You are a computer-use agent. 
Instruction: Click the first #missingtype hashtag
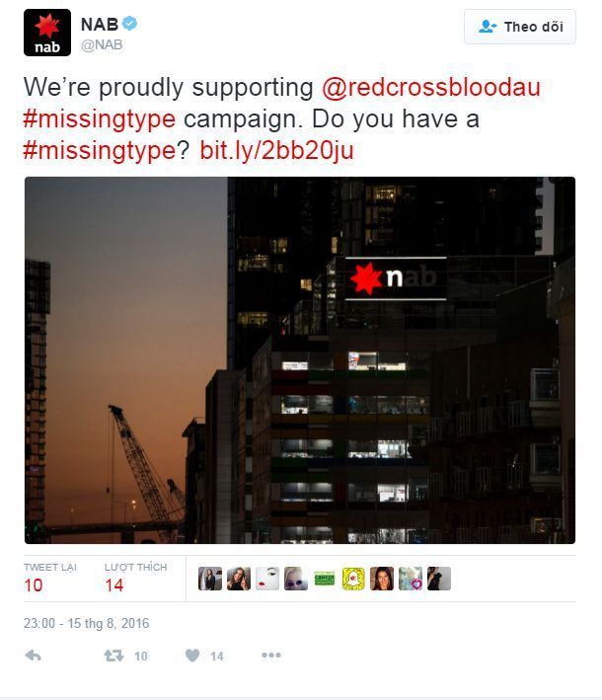pyautogui.click(x=99, y=118)
